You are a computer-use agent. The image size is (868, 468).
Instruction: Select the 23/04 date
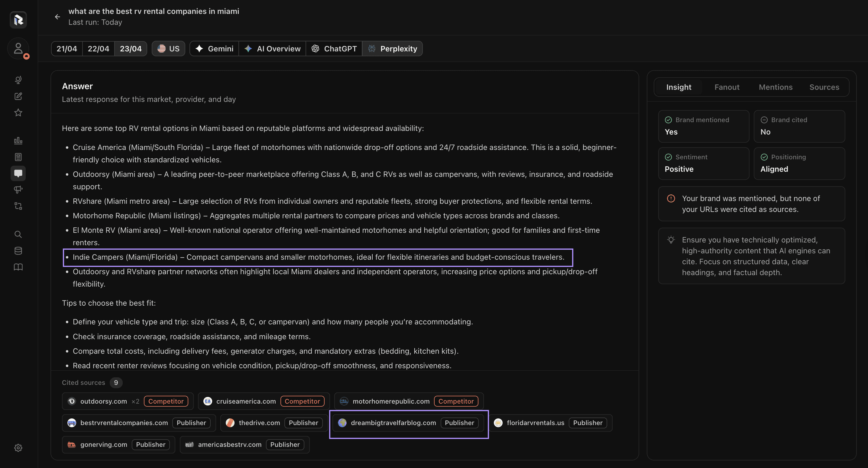[x=131, y=49]
